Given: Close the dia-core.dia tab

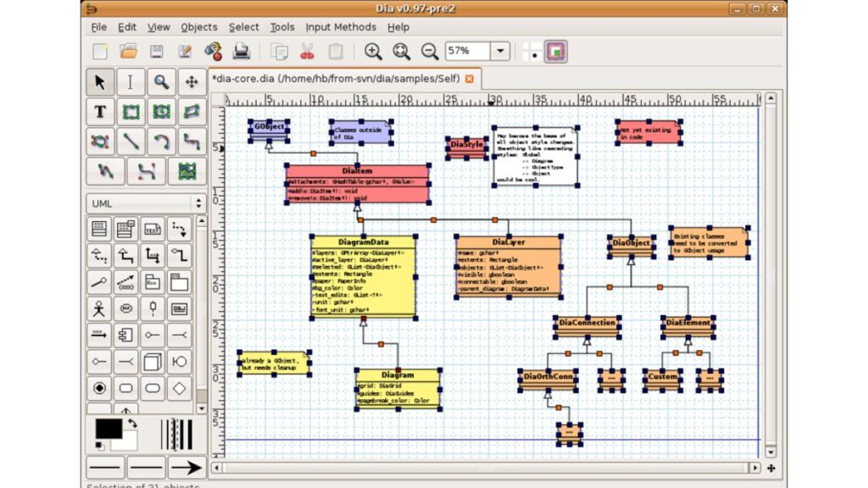Looking at the screenshot, I should (x=470, y=79).
